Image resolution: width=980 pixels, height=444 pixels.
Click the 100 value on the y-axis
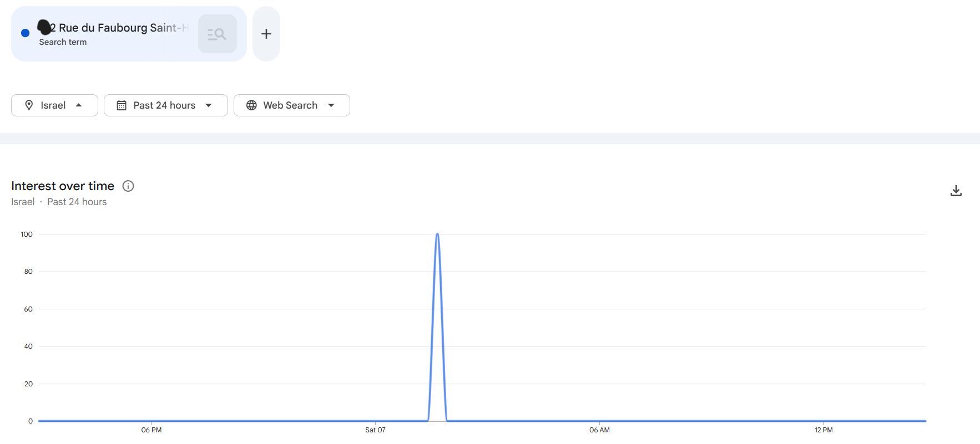click(x=27, y=234)
